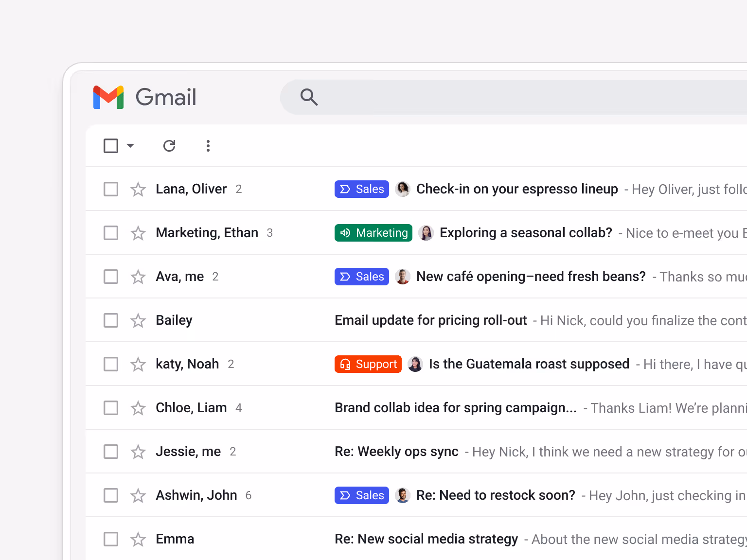This screenshot has height=560, width=747.
Task: Click sender name Jessie, me
Action: pos(188,452)
